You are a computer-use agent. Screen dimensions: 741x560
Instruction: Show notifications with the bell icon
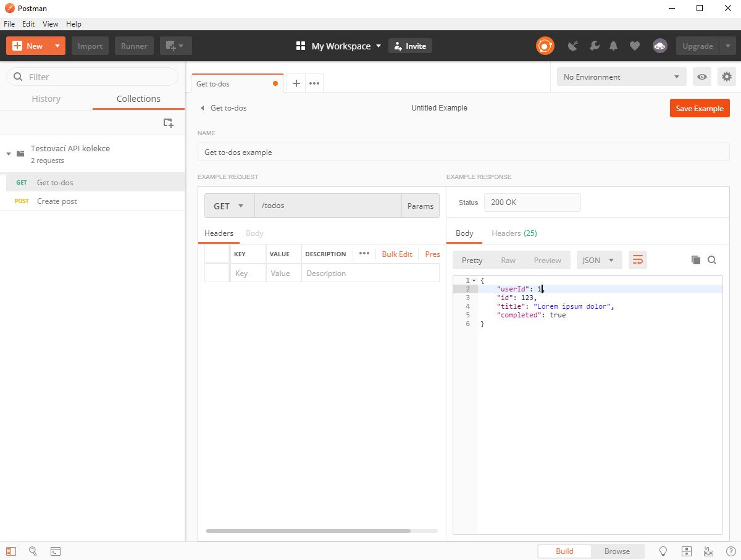(614, 46)
